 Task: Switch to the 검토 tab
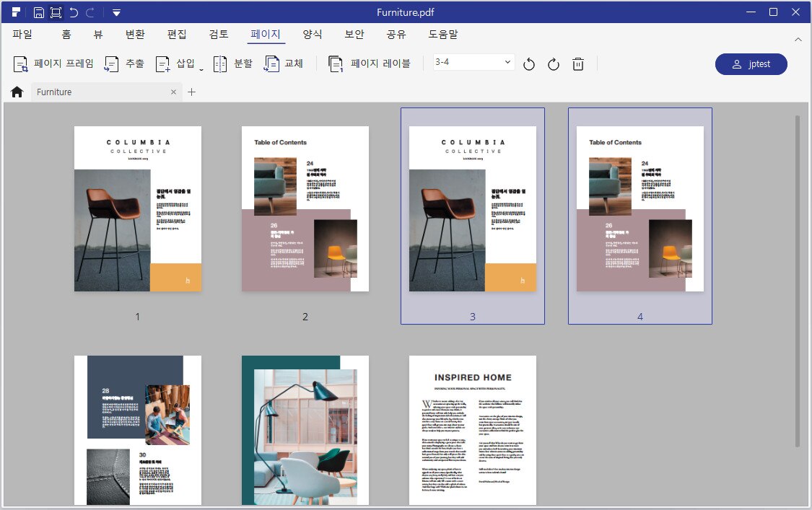pyautogui.click(x=219, y=34)
